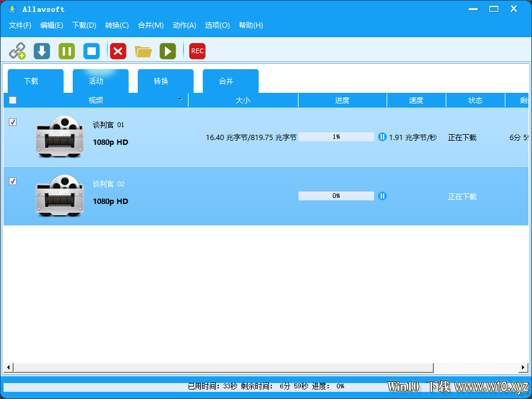Click 1080p HD label of 谈判官 02
The height and width of the screenshot is (399, 532).
coord(111,201)
